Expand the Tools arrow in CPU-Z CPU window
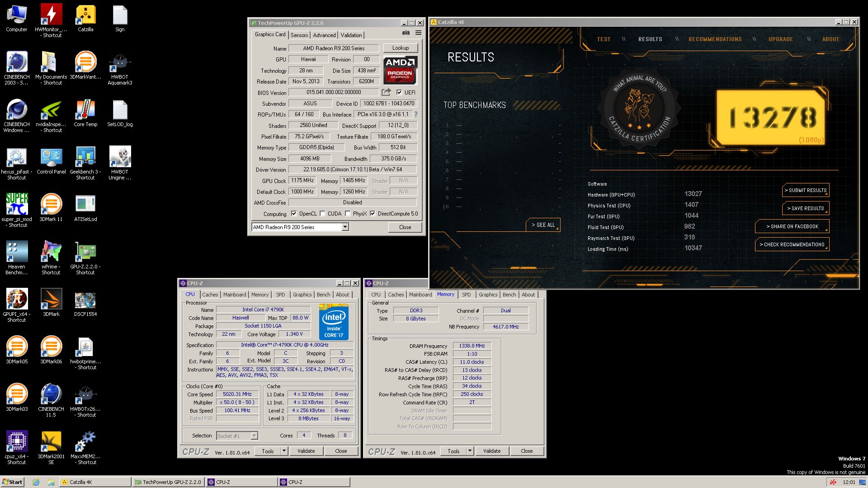This screenshot has width=868, height=488. (284, 451)
